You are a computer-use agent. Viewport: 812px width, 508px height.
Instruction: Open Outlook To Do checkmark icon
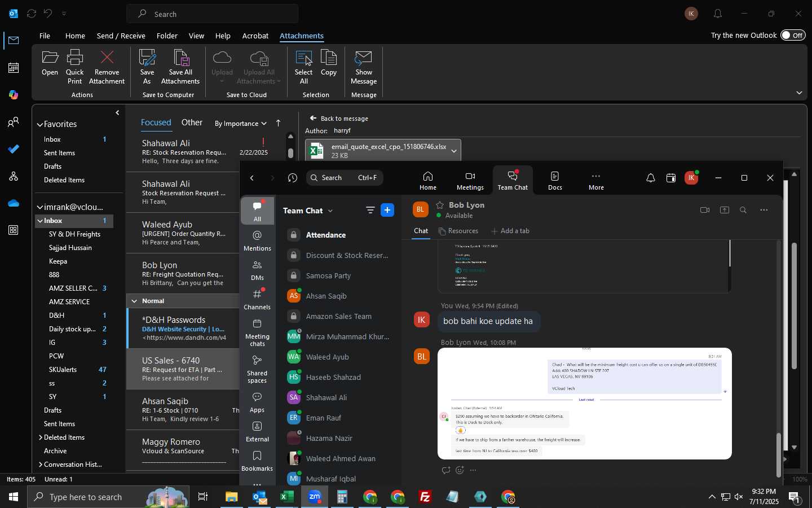(x=14, y=149)
